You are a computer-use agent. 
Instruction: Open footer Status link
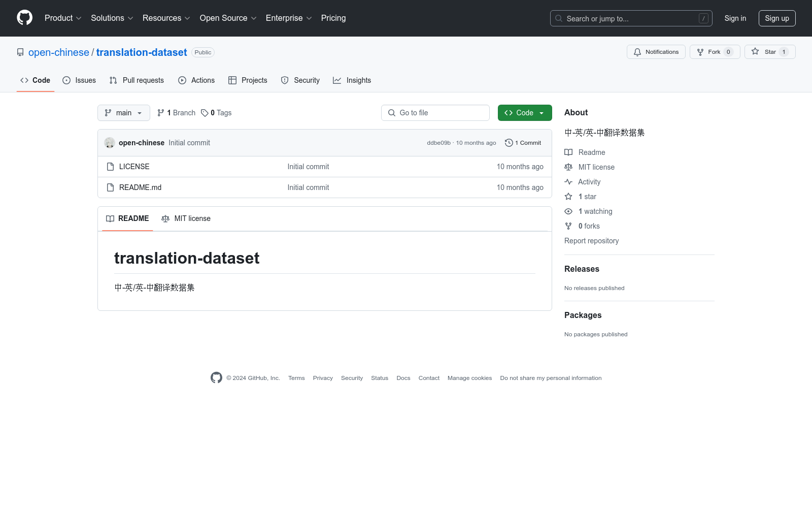pyautogui.click(x=380, y=378)
